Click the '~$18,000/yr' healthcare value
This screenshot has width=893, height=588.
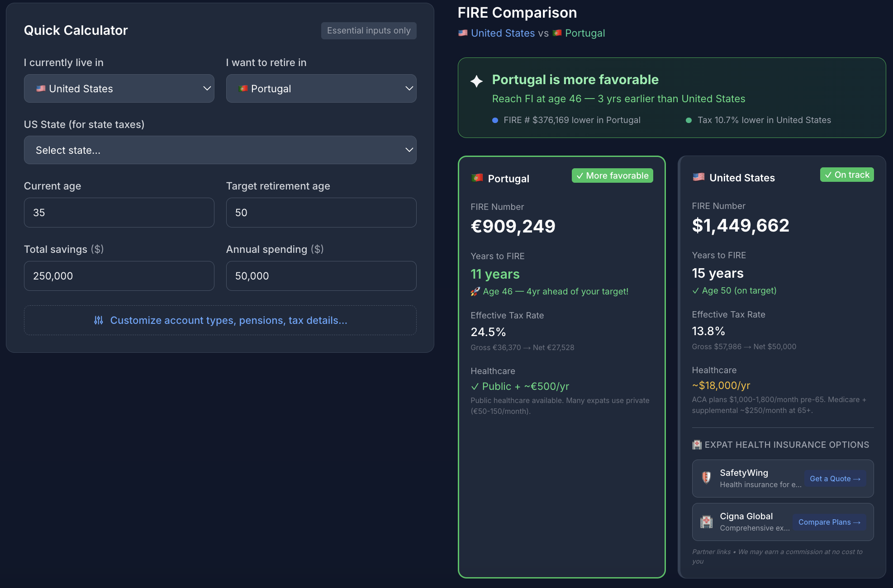[x=721, y=385]
